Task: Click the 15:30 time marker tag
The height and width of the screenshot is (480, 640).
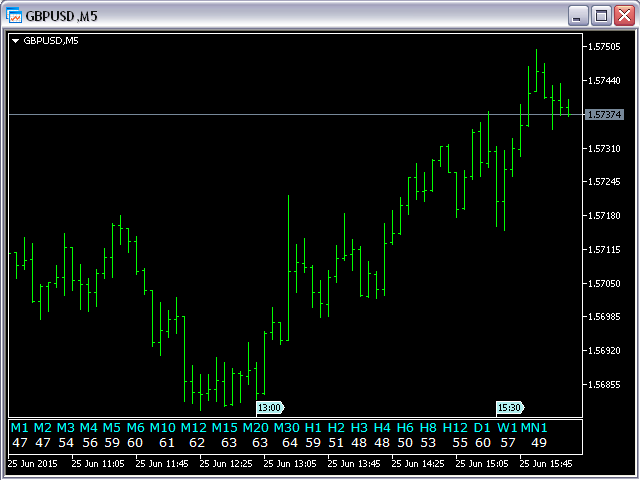Action: point(510,407)
